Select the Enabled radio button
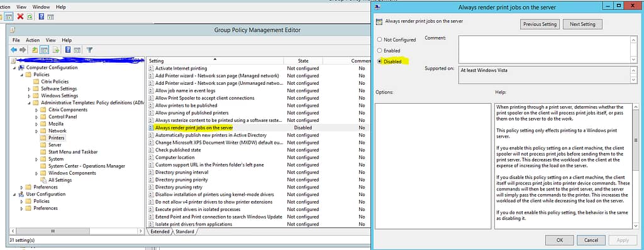 (379, 50)
